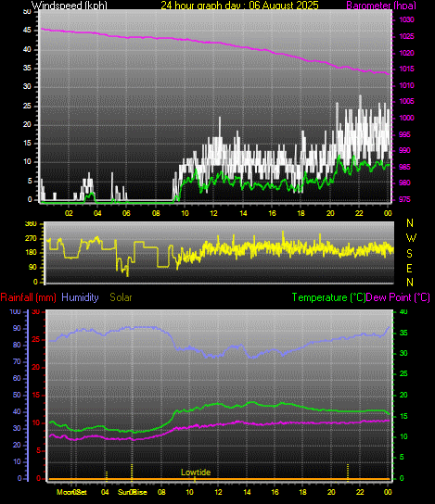Click the dotted sunrise marker line

(132, 472)
